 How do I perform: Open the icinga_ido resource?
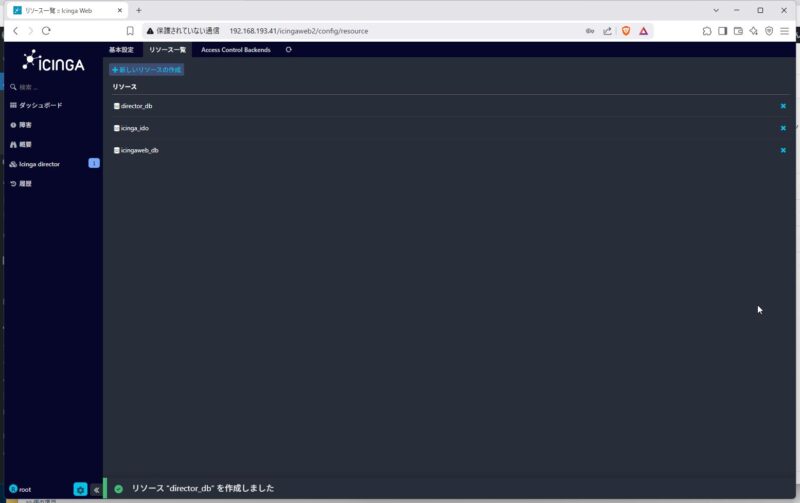[x=135, y=128]
